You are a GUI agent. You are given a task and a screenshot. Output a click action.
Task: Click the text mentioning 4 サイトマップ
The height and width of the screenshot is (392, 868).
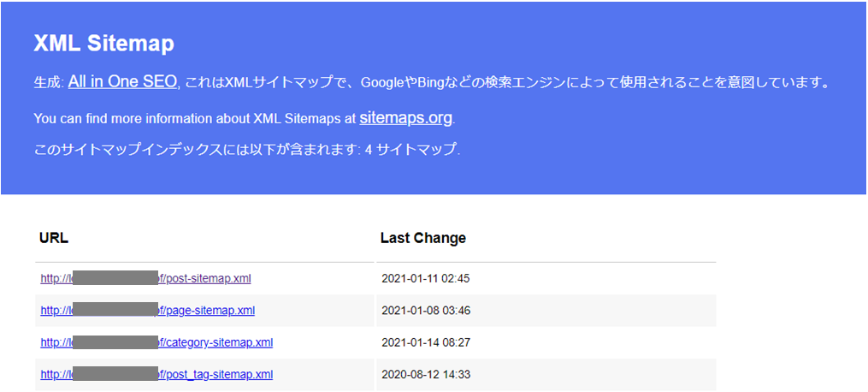247,150
